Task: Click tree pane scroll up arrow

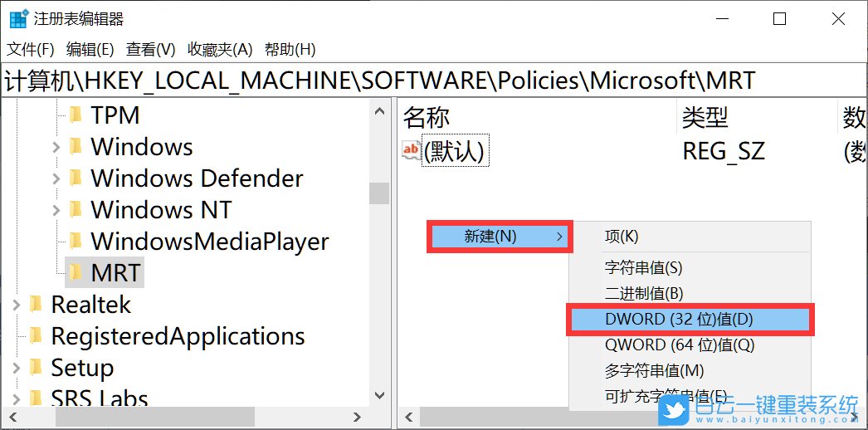Action: 379,110
